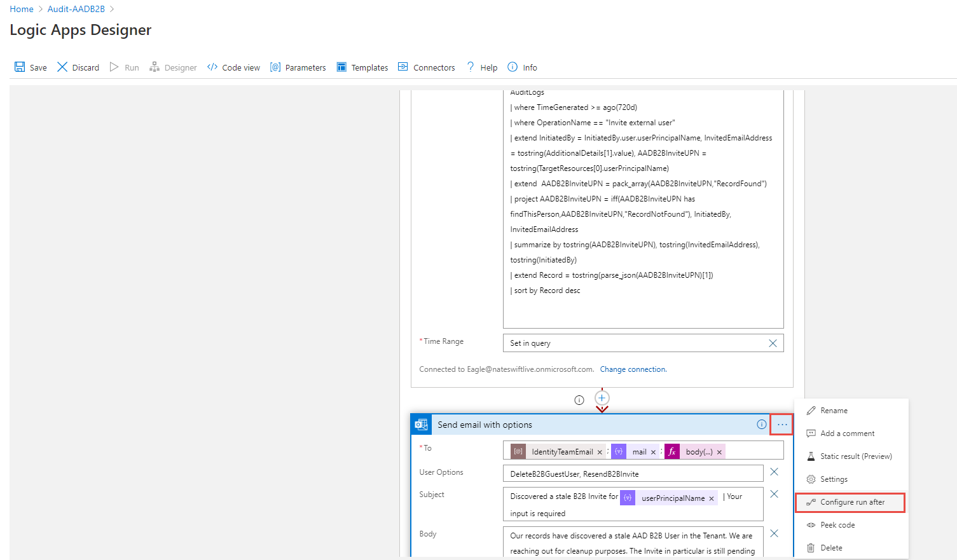Image resolution: width=957 pixels, height=560 pixels.
Task: Click the mail variable token in To field
Action: (635, 452)
